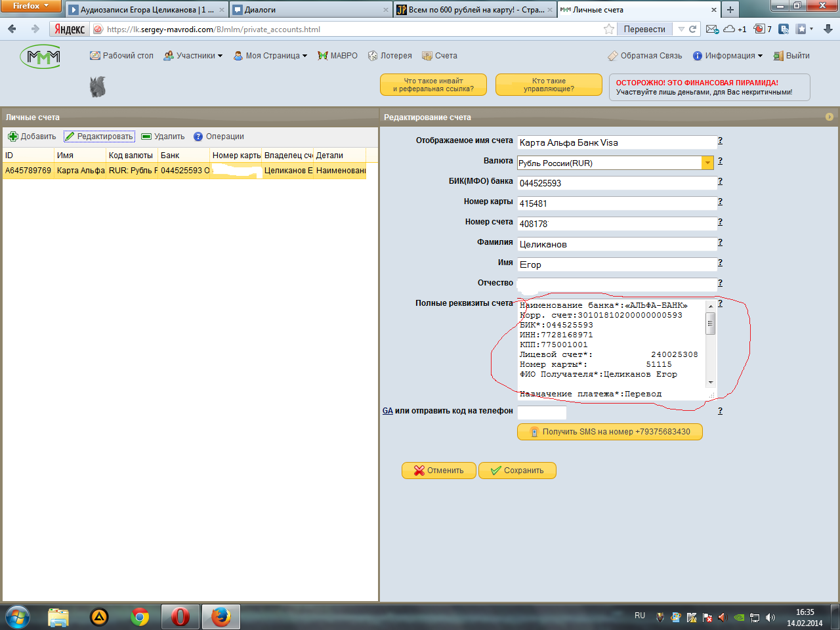Click Получить SMS на номер button
The width and height of the screenshot is (840, 630).
pyautogui.click(x=610, y=432)
